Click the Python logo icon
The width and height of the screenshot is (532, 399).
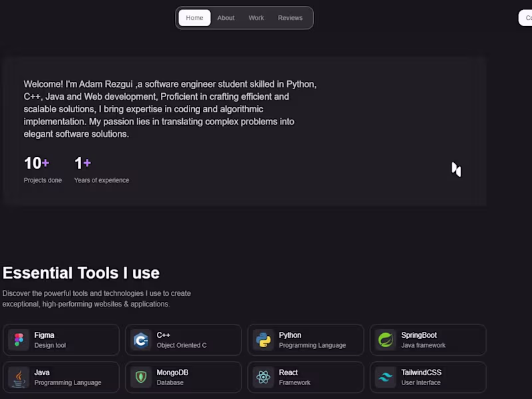pyautogui.click(x=263, y=340)
